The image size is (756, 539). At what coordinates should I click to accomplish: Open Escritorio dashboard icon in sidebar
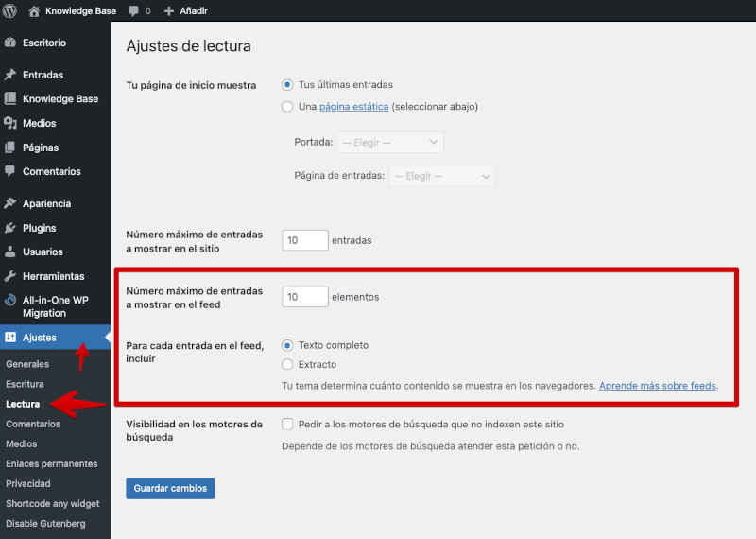coord(10,43)
